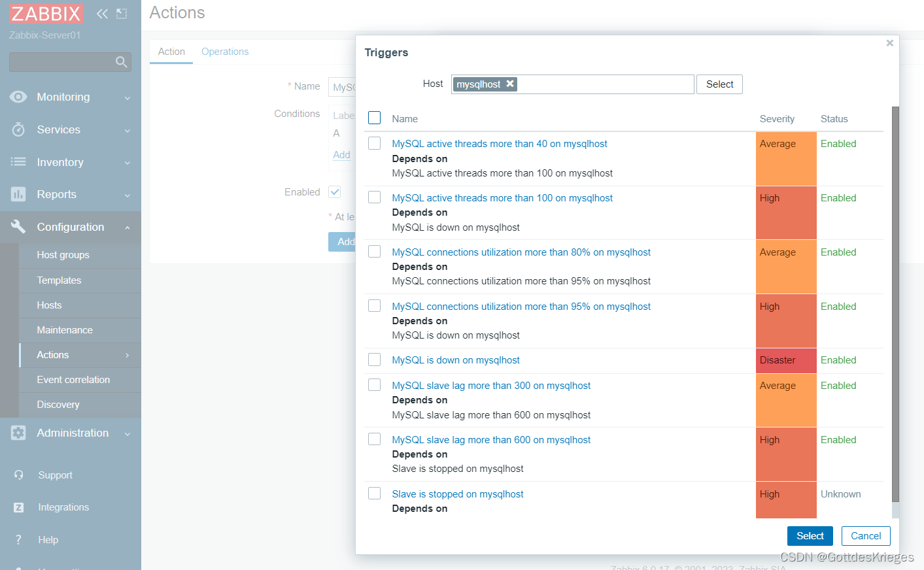
Task: Click the Integrations Z icon
Action: [x=18, y=507]
